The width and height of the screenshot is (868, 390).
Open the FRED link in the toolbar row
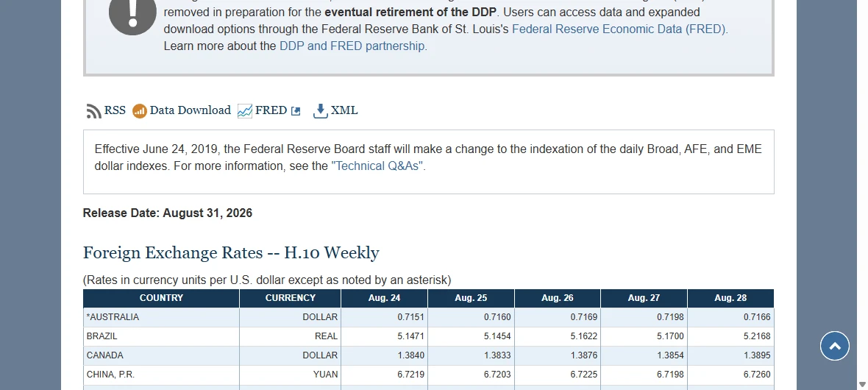271,110
